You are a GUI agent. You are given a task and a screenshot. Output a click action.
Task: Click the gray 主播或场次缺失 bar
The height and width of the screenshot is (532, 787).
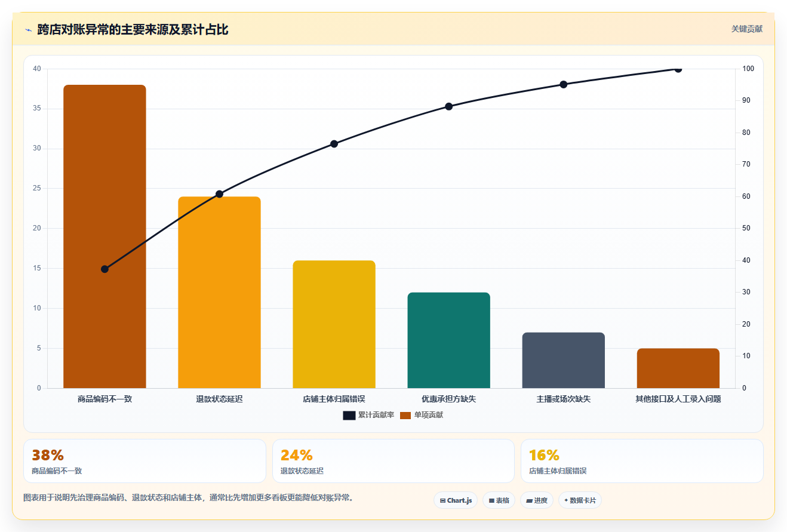tap(563, 360)
